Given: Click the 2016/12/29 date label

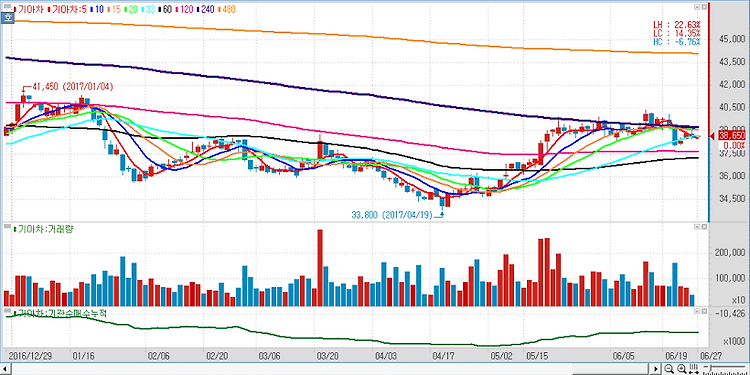Looking at the screenshot, I should tap(30, 356).
